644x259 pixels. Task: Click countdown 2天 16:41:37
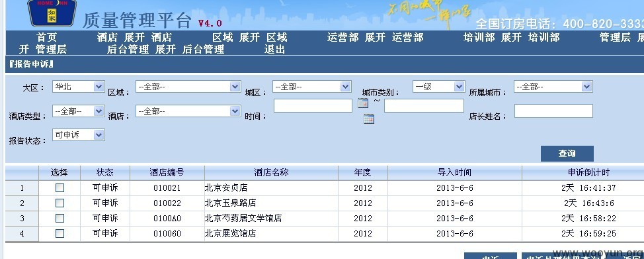click(588, 188)
